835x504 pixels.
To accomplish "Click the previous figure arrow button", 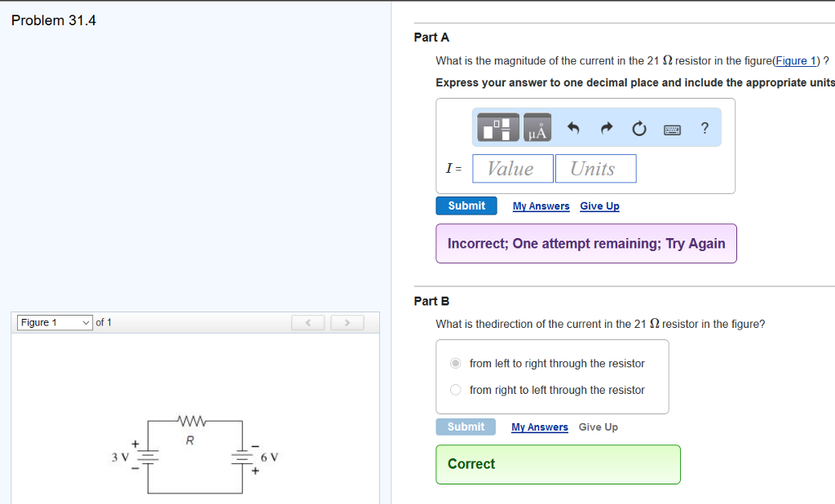I will pyautogui.click(x=307, y=322).
